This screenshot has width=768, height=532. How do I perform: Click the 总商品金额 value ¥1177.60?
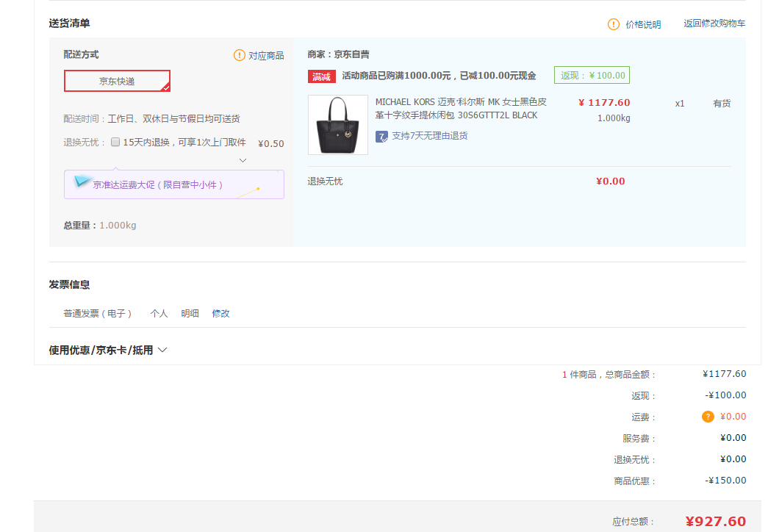point(725,374)
